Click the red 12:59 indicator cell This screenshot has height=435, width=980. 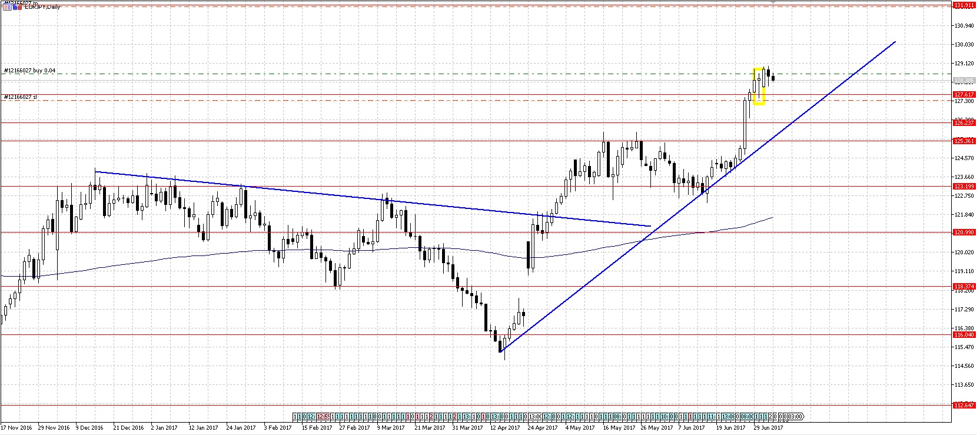(323, 416)
